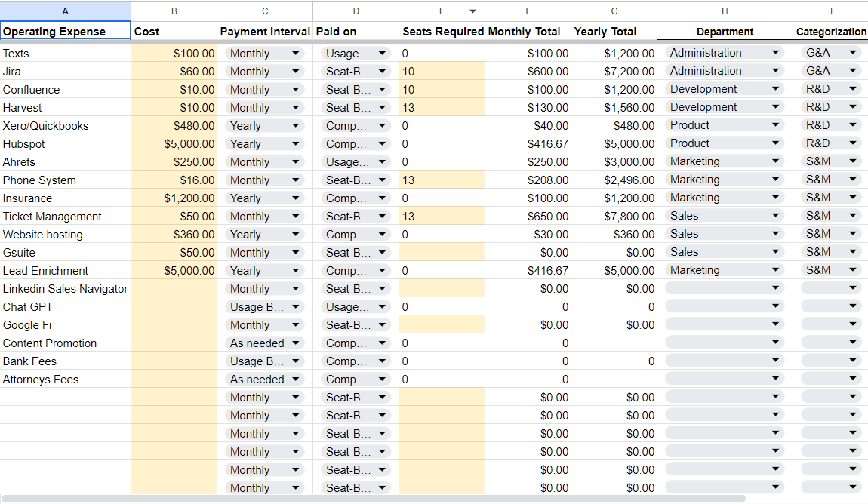Viewport: 868px width, 504px height.
Task: Click the $208.00 monthly total cell
Action: tap(528, 180)
